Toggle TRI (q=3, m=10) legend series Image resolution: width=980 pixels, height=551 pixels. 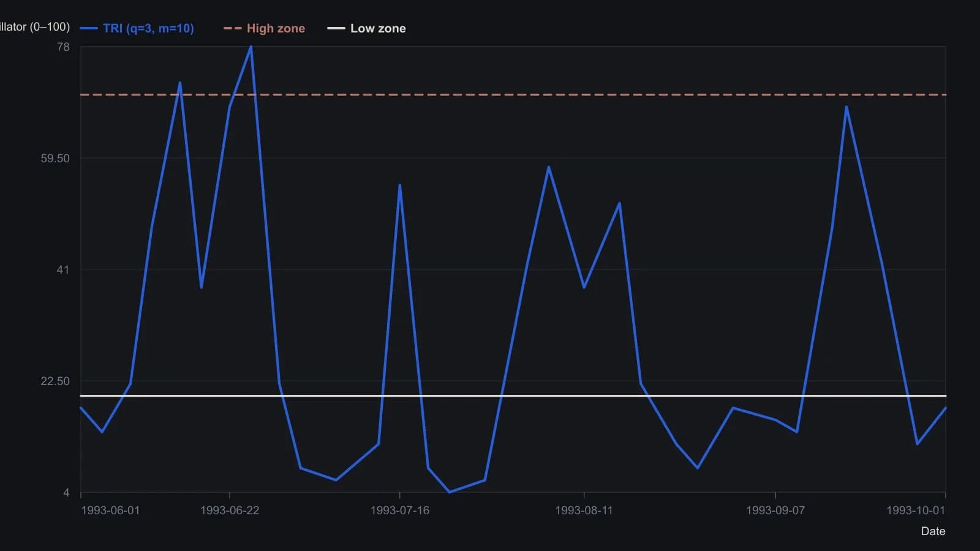(x=137, y=28)
